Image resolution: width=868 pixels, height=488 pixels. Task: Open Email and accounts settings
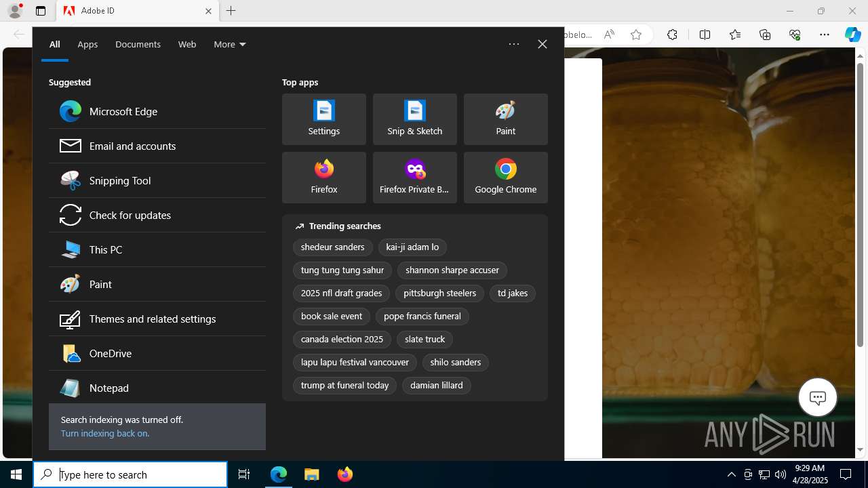(x=157, y=146)
